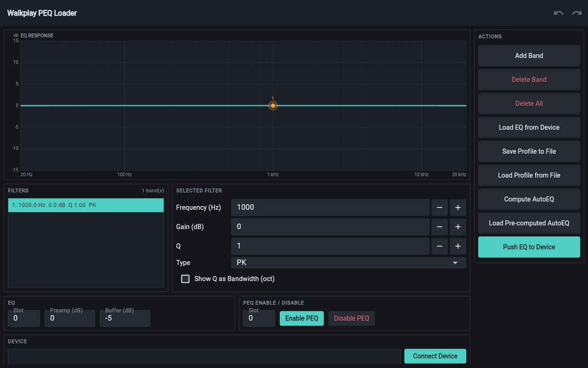The height and width of the screenshot is (368, 588).
Task: Open the filter Type dropdown
Action: [349, 263]
